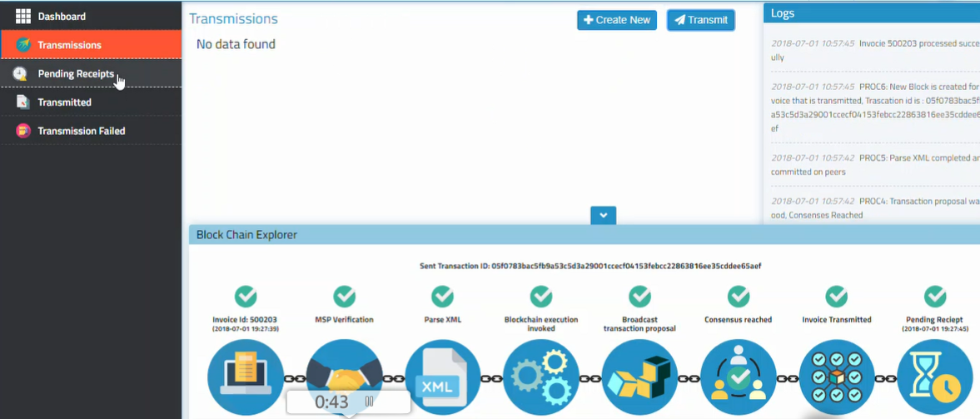Image resolution: width=980 pixels, height=419 pixels.
Task: Collapse panel with blue chevron-down button
Action: tap(603, 215)
